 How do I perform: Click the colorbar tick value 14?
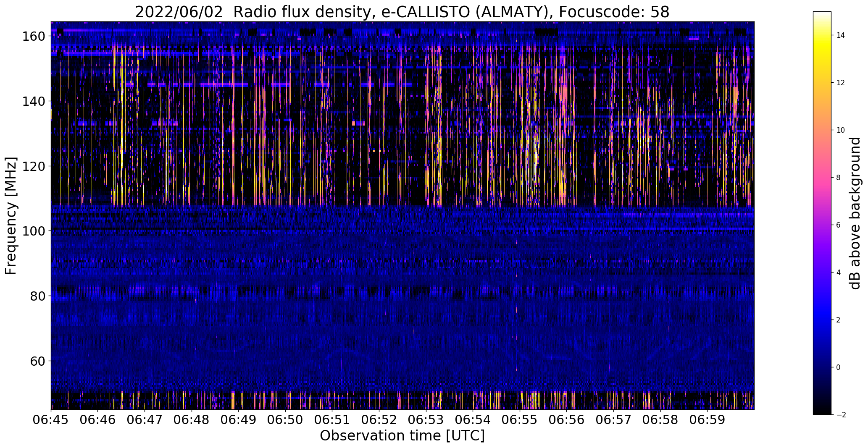(x=841, y=35)
